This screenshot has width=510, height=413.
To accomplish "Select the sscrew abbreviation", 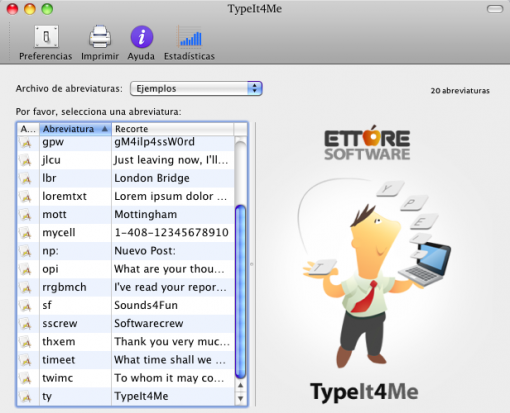I will (60, 324).
